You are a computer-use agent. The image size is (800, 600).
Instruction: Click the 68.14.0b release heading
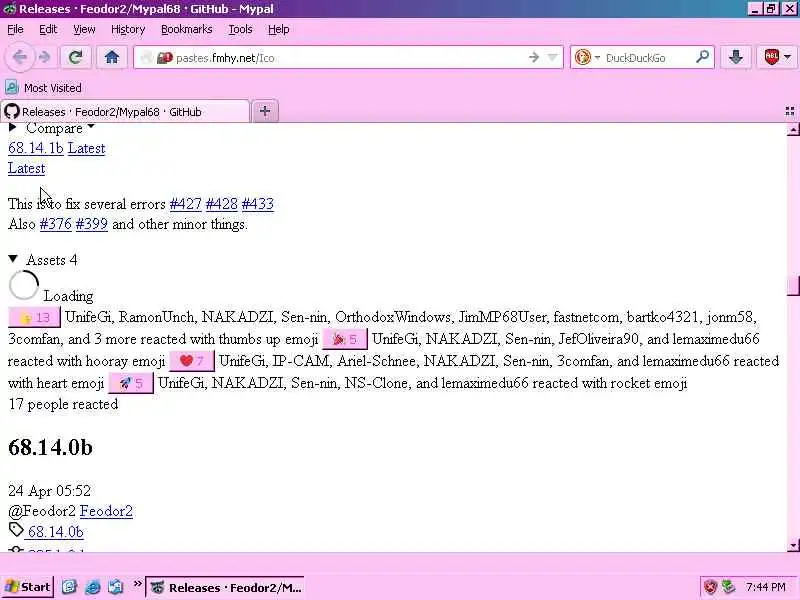(x=51, y=447)
